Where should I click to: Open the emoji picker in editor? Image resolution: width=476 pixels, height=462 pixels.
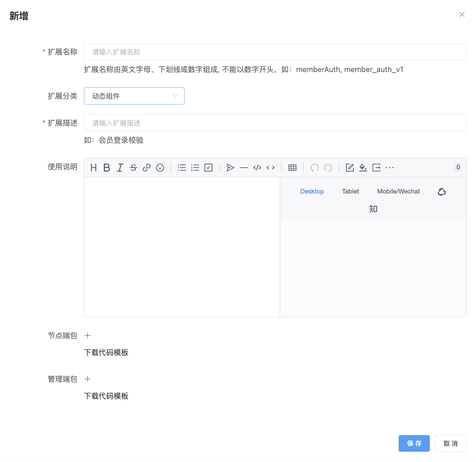(x=160, y=168)
